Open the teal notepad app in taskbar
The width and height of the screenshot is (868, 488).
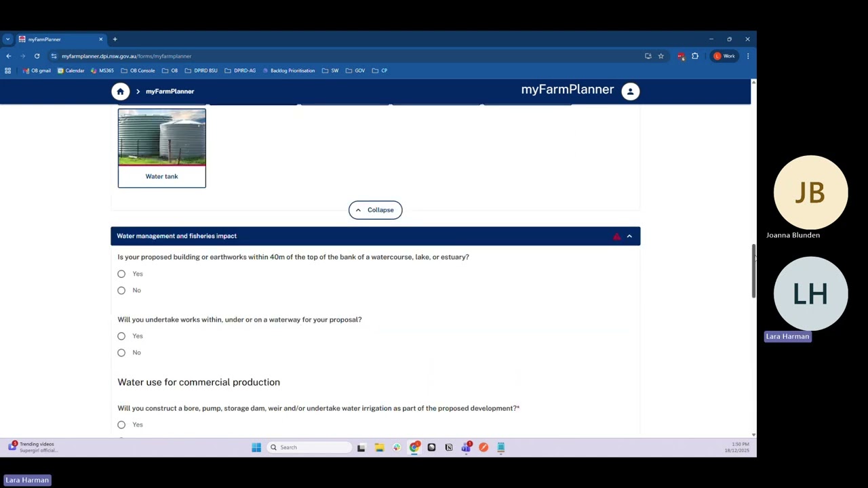click(x=500, y=447)
